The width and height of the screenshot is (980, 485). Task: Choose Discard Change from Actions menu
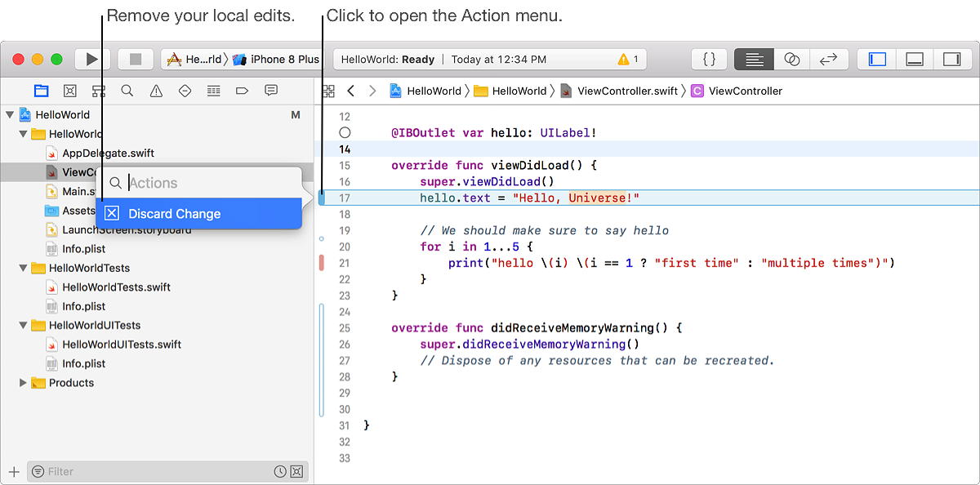[x=199, y=214]
